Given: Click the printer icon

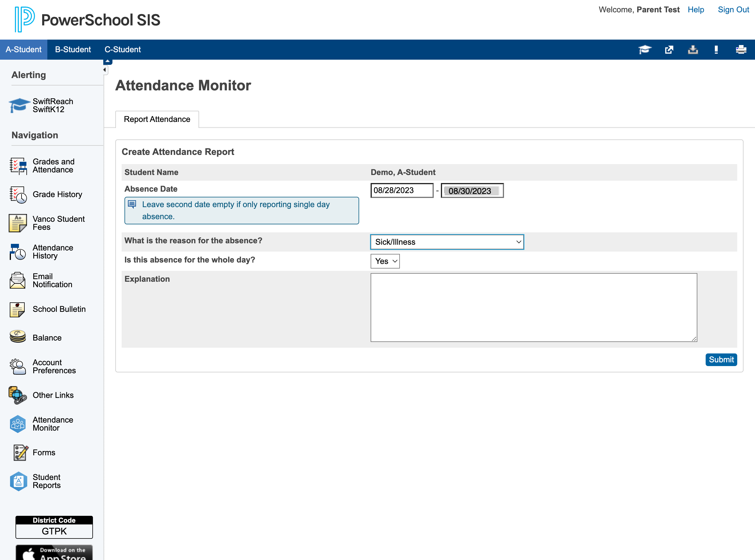Looking at the screenshot, I should (x=741, y=50).
